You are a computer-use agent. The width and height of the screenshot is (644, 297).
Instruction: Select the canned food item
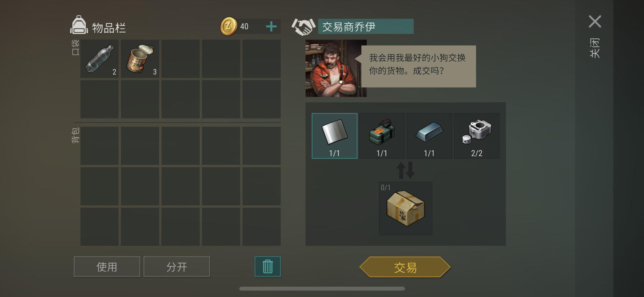point(140,59)
